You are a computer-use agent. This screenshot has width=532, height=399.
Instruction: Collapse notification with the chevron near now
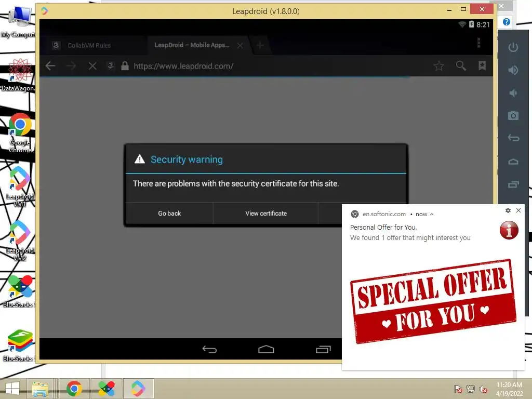click(432, 215)
